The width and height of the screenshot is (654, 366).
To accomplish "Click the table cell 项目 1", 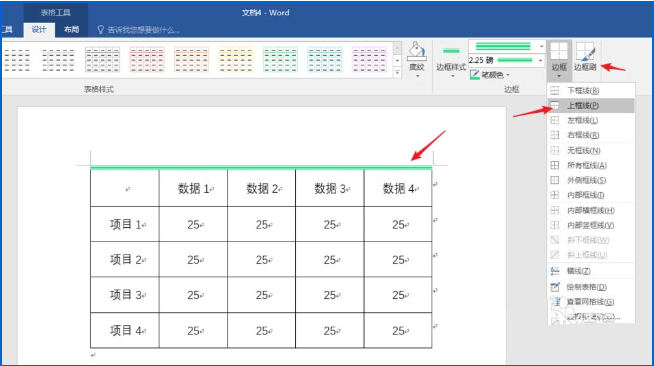I will pyautogui.click(x=125, y=224).
